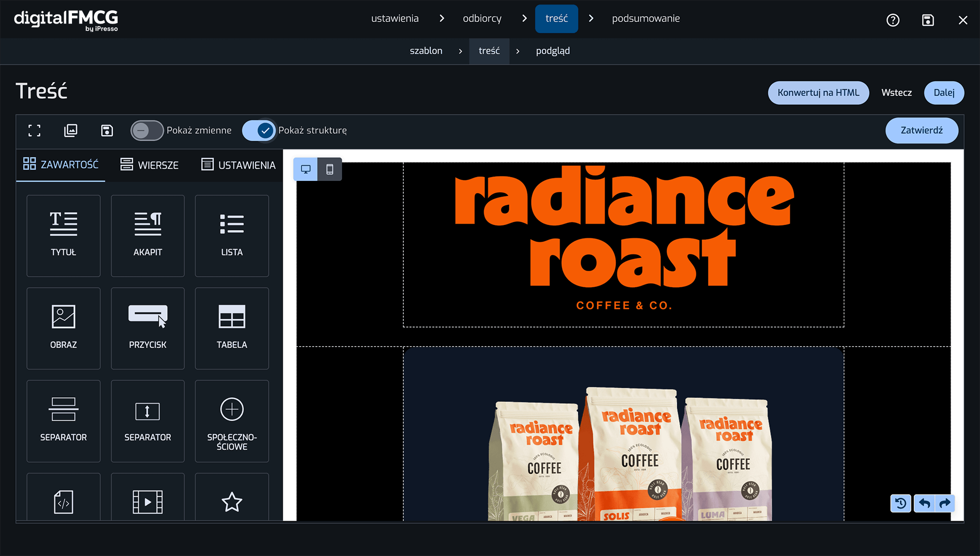
Task: Go back to szablon sub-step
Action: [426, 51]
